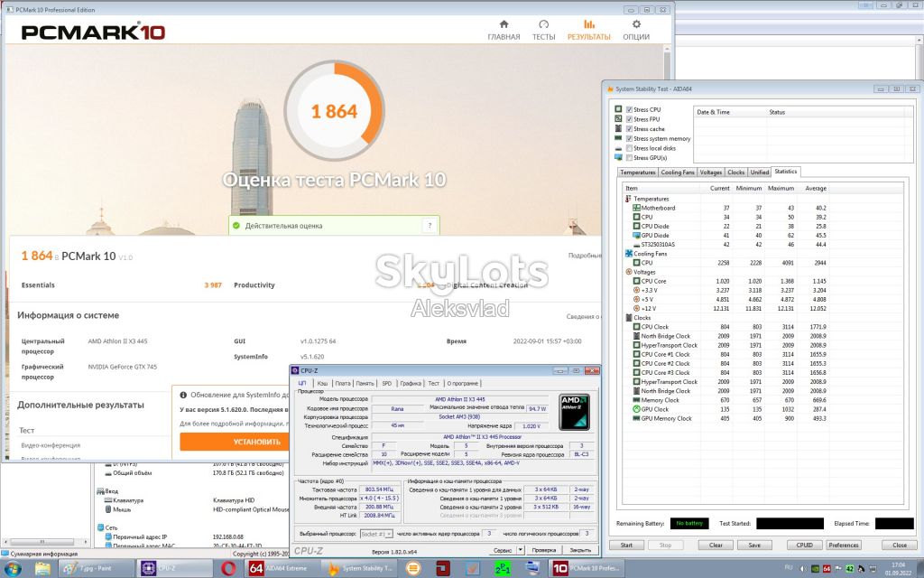Screen dimensions: 924x578
Task: Switch to the Temperatures tab in AIDA64
Action: click(x=637, y=172)
